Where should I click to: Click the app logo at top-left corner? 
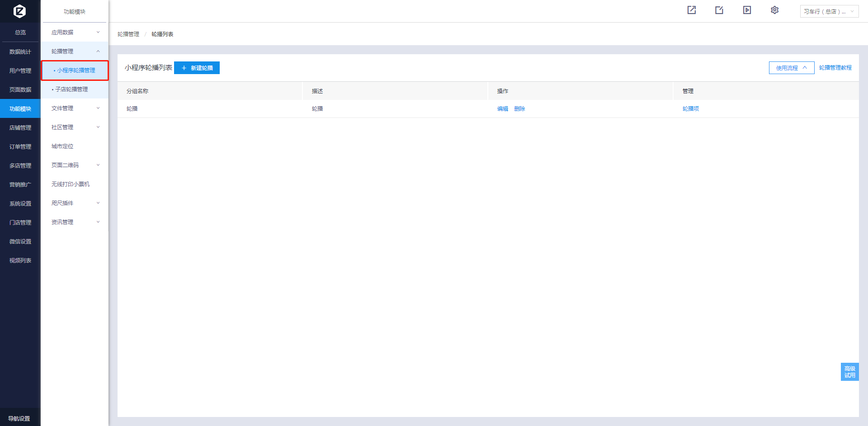[19, 11]
